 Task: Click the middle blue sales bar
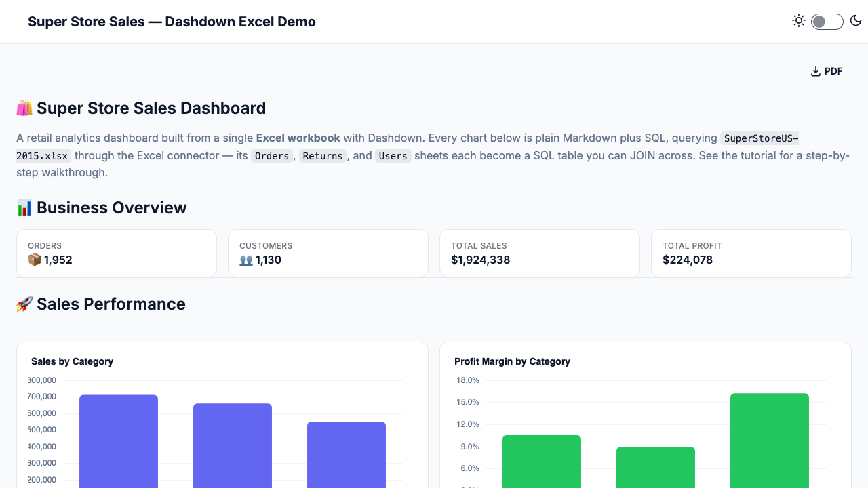pyautogui.click(x=233, y=445)
